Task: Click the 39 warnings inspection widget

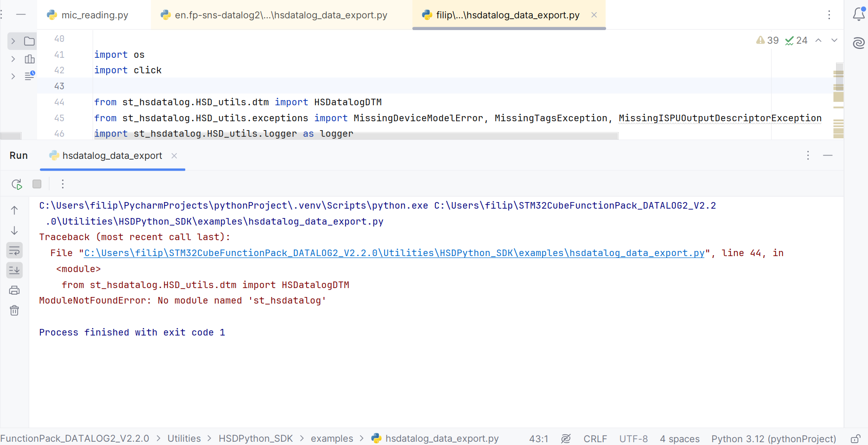Action: coord(767,40)
